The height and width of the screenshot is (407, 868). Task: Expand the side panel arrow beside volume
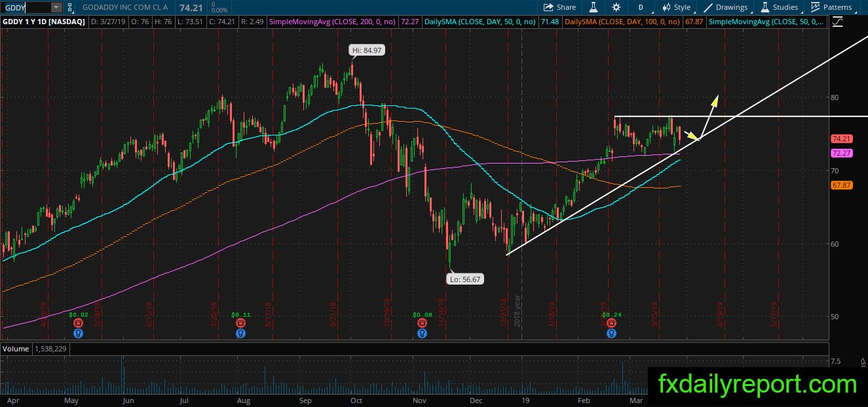coord(863,361)
